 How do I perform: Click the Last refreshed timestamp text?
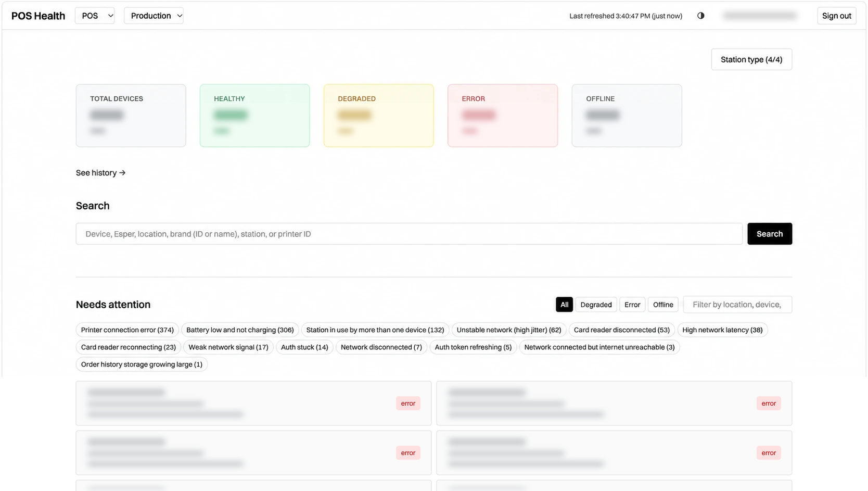(626, 16)
